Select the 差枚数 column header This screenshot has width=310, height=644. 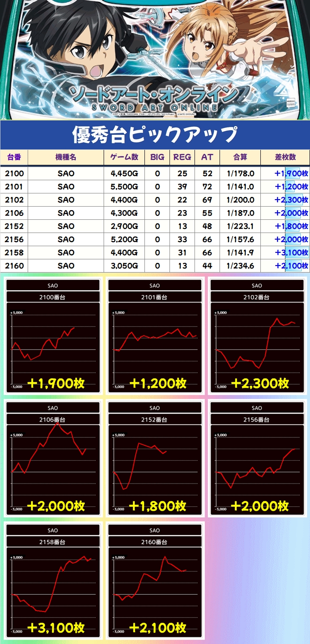[x=286, y=157]
